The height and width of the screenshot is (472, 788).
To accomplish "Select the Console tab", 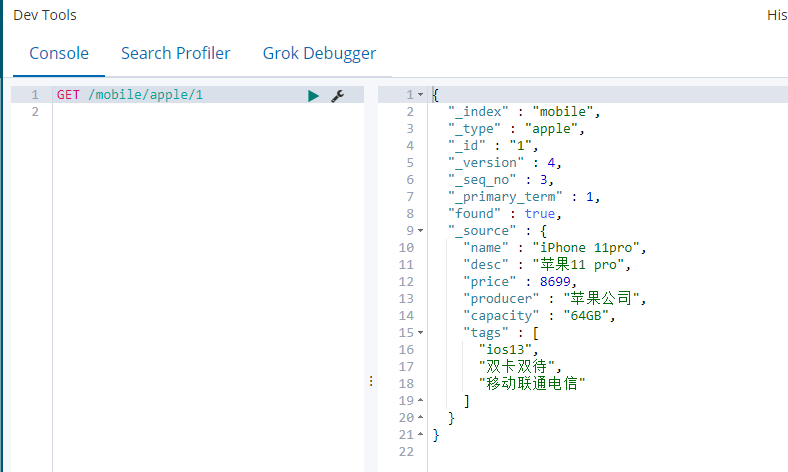I will click(59, 53).
